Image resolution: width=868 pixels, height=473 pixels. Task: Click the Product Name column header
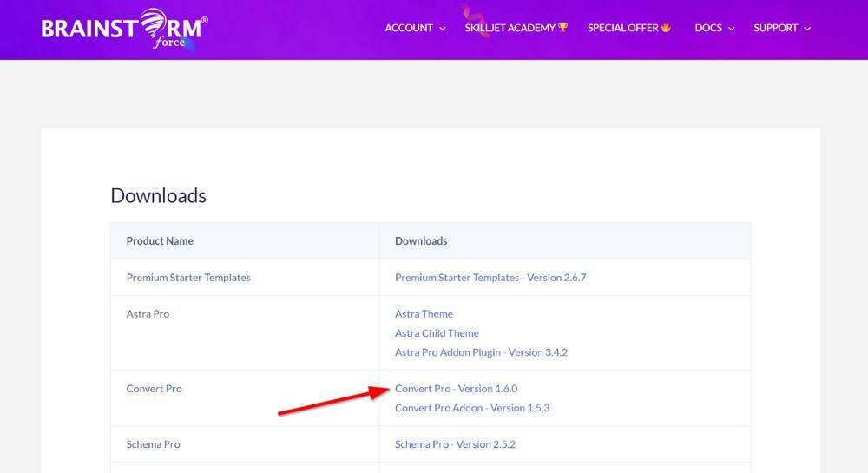pos(160,241)
